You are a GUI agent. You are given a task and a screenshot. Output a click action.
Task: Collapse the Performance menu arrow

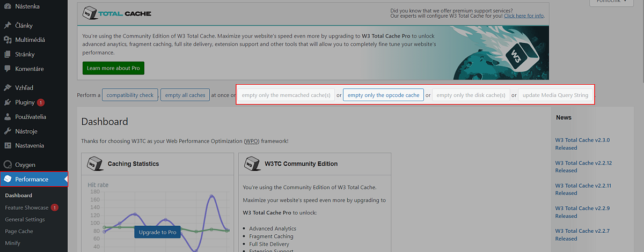point(65,179)
